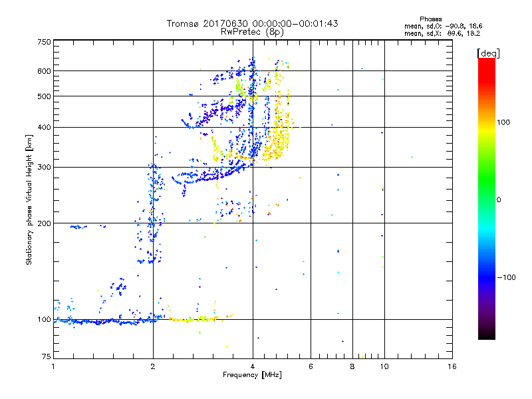Screen dimensions: 532x399
Task: Click 'Stationary phase Virtual Height [km]' y-axis label
Action: pyautogui.click(x=29, y=199)
